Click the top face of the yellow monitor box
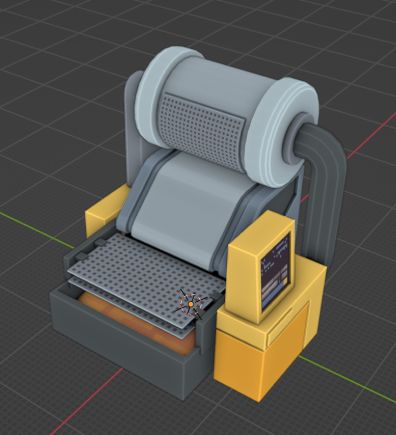This screenshot has height=435, width=396. (261, 233)
